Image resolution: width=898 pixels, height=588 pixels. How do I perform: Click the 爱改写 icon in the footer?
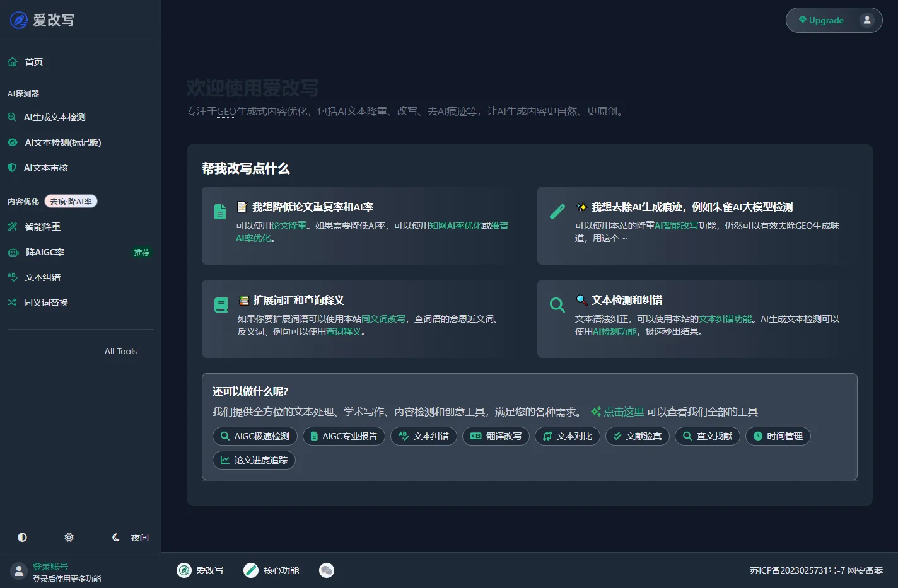[184, 570]
